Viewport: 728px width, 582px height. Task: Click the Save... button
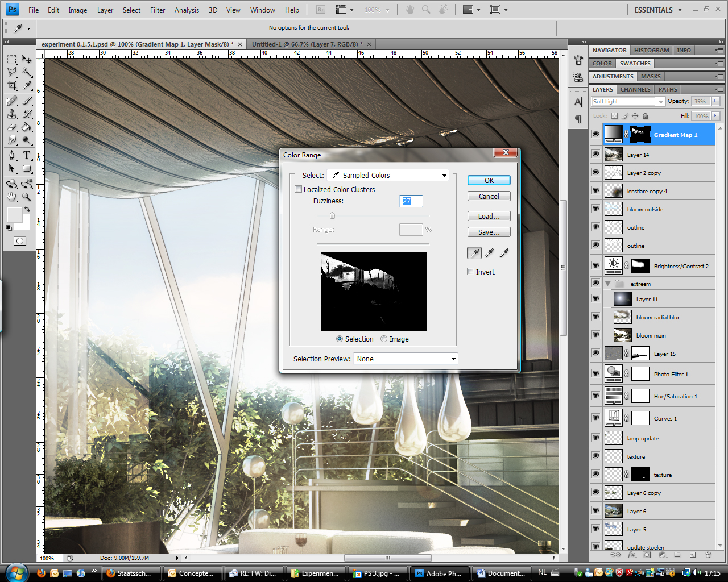point(489,232)
